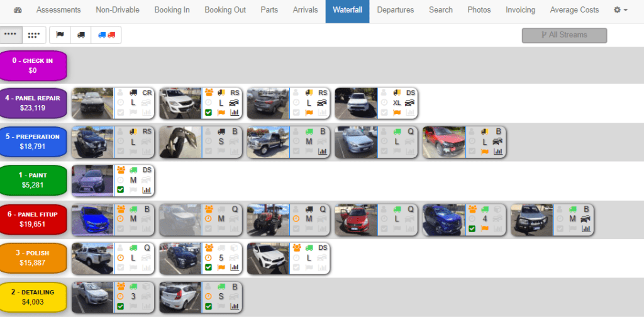This screenshot has height=324, width=644.
Task: Select the 2 - Detailing stage
Action: pyautogui.click(x=33, y=297)
